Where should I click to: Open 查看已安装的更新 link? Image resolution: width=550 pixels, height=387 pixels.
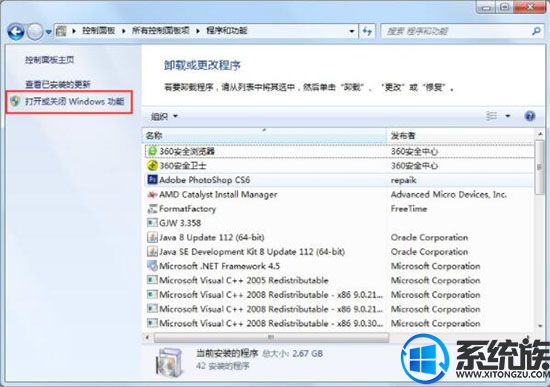tap(58, 84)
